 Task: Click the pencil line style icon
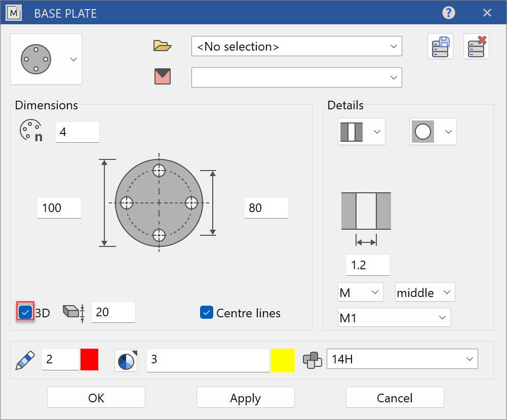(25, 360)
